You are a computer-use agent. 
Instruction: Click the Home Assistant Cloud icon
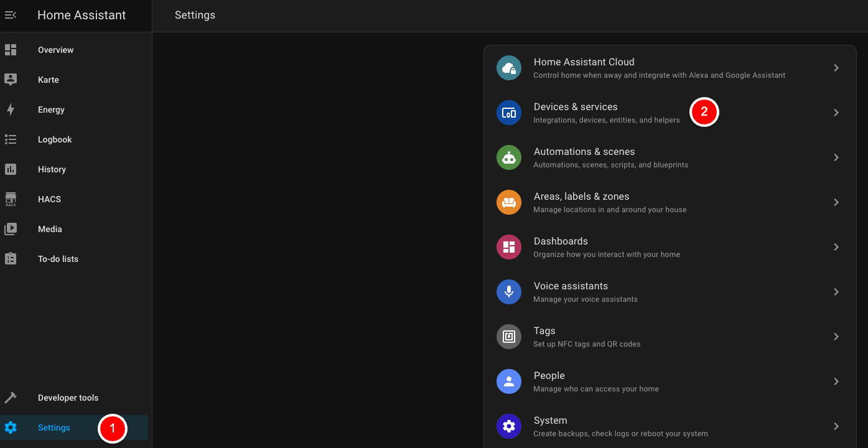[x=508, y=68]
